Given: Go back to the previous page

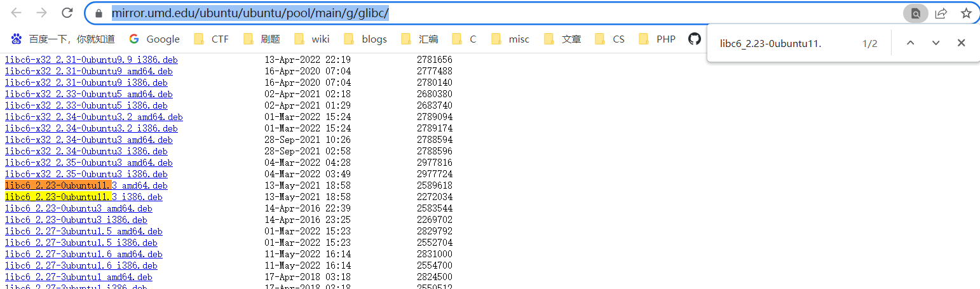Looking at the screenshot, I should pos(17,13).
